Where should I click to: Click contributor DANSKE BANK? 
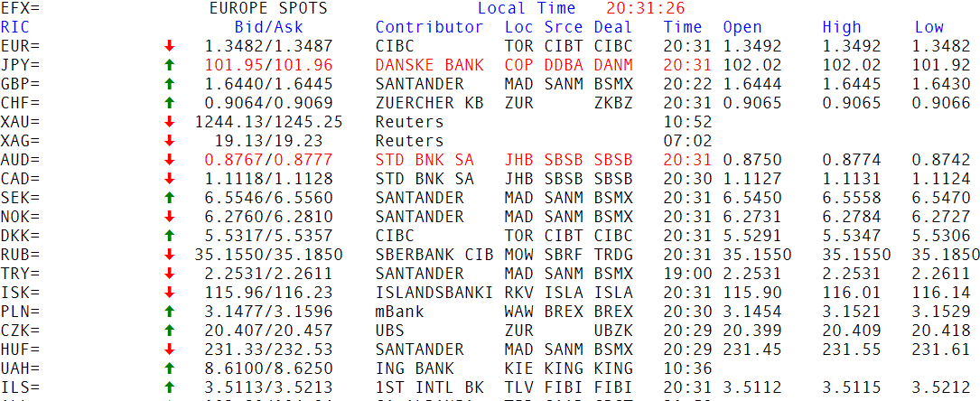pos(429,65)
